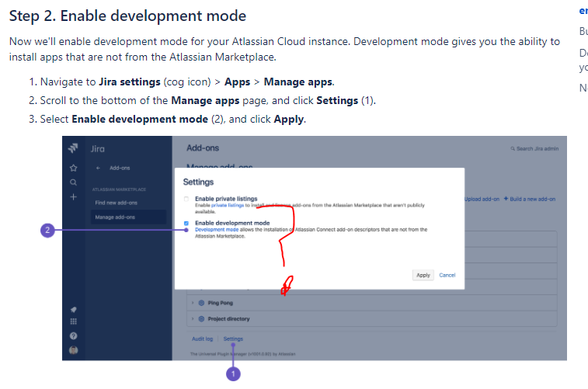
Task: Select Find new add-ons in sidebar
Action: [117, 203]
